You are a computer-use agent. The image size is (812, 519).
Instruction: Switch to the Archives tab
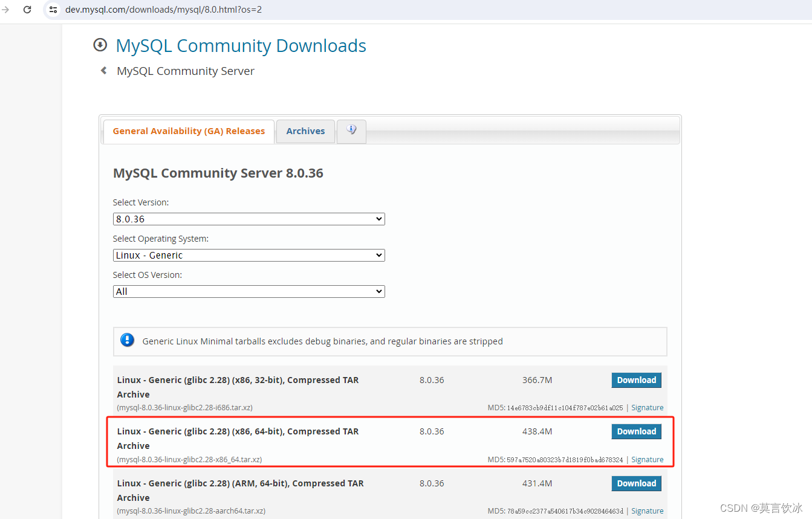[x=305, y=131]
